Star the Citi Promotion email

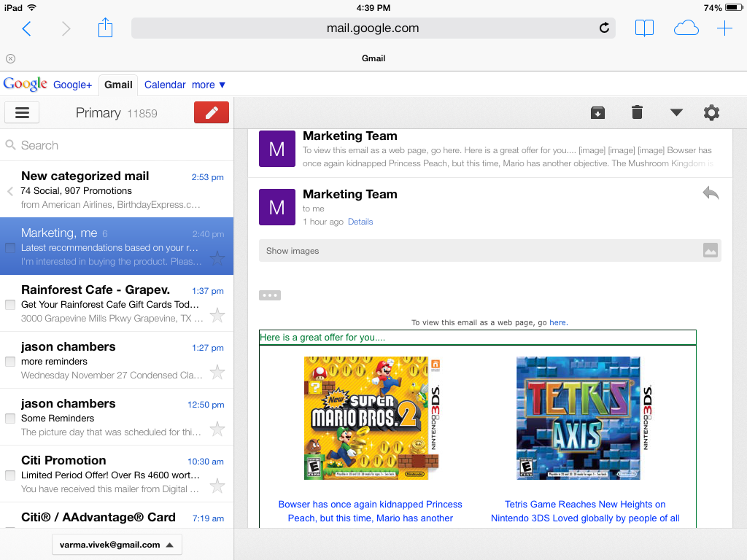coord(217,486)
